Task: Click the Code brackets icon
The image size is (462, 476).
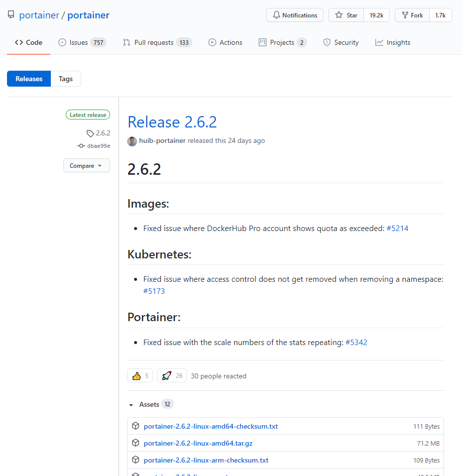Action: [19, 42]
